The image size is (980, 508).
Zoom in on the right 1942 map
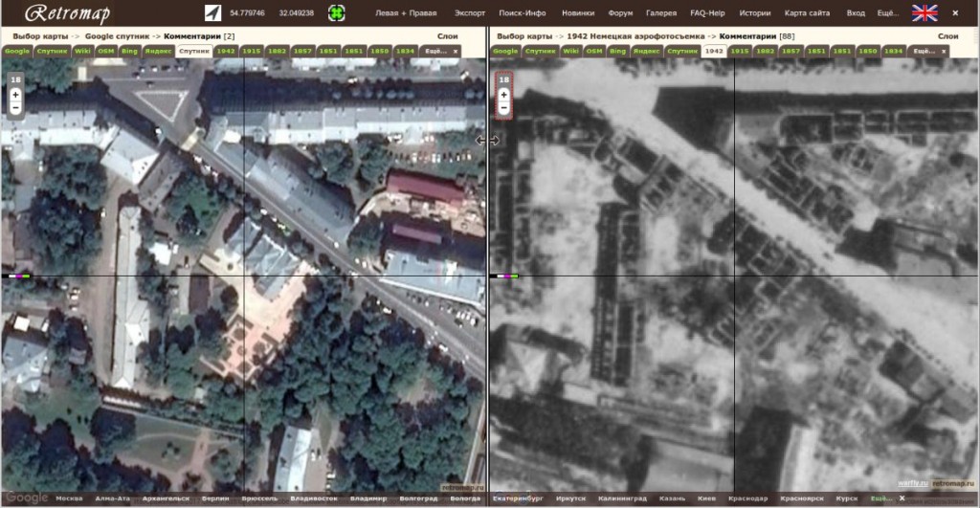[503, 95]
